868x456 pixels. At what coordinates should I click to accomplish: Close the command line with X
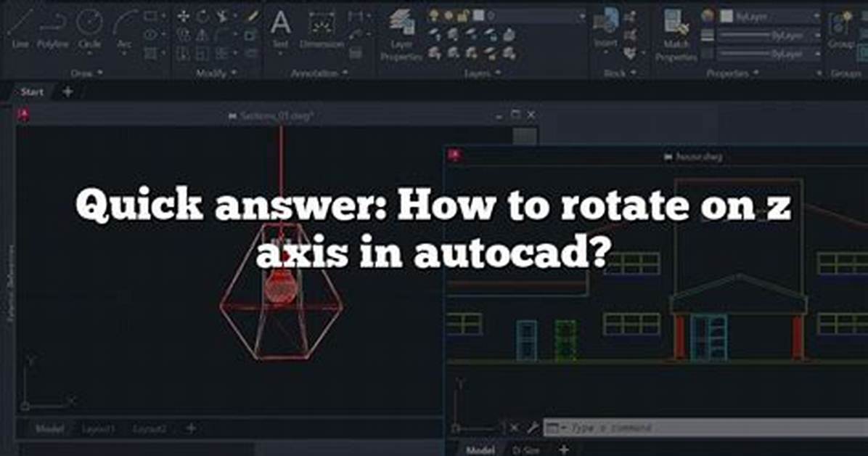click(515, 428)
